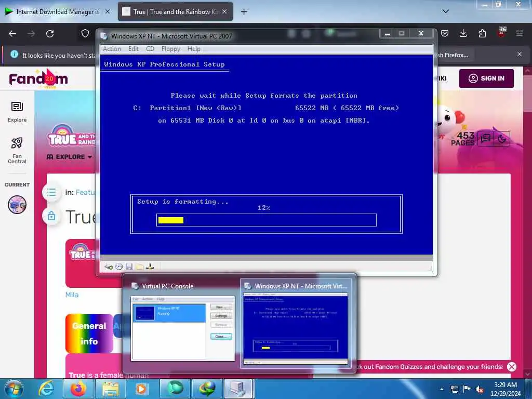Open the Firefox downloads panel
This screenshot has width=532, height=399.
pos(463,33)
